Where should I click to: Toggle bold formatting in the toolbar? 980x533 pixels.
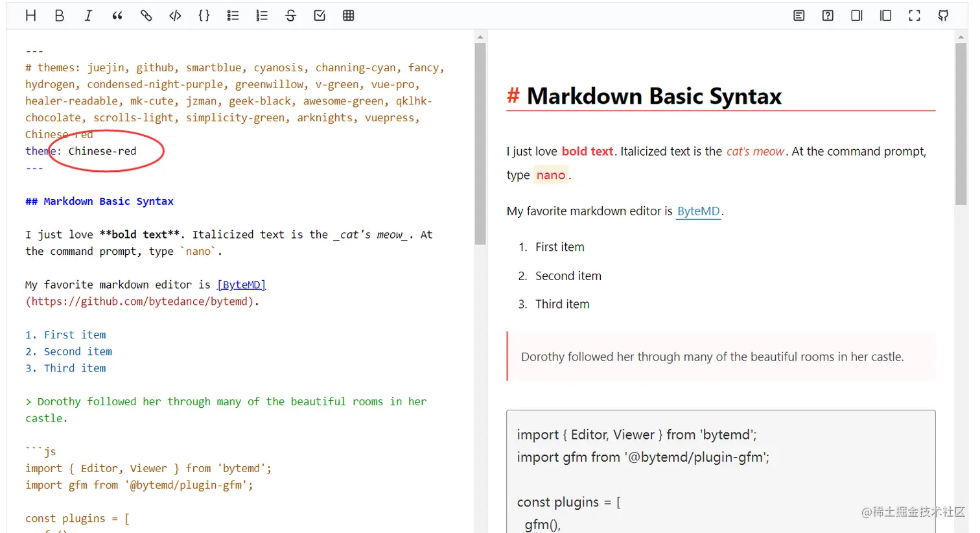pos(60,16)
